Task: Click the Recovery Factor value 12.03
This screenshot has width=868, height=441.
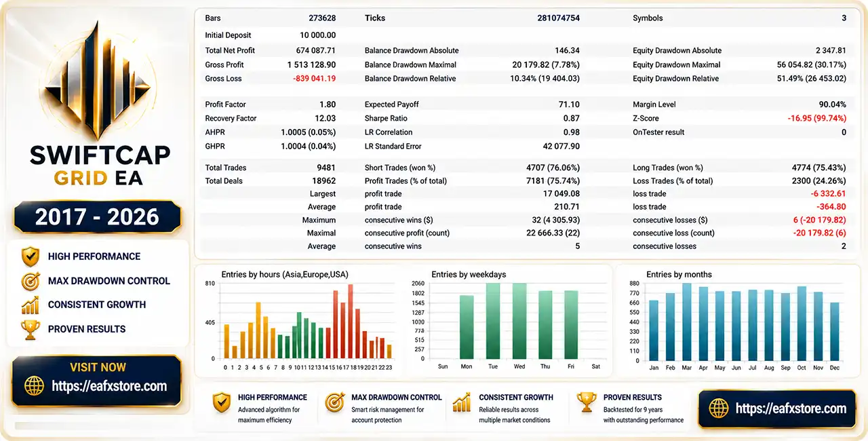Action: tap(325, 118)
